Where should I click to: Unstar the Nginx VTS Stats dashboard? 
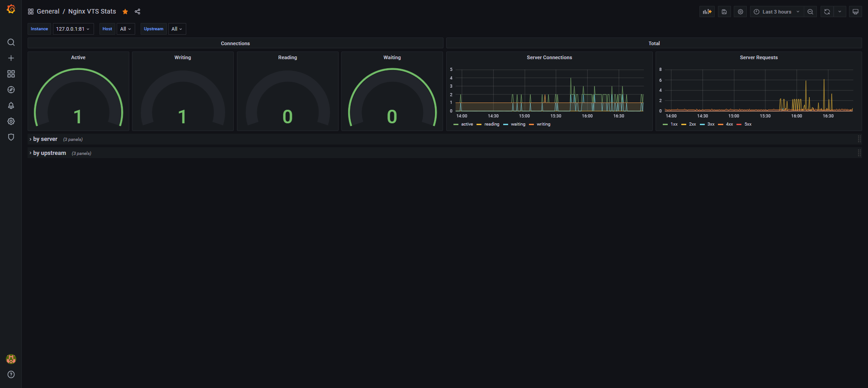[125, 12]
